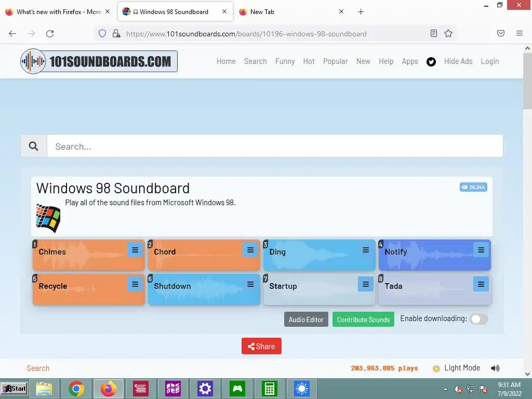Click the taskbar Start button

point(14,389)
